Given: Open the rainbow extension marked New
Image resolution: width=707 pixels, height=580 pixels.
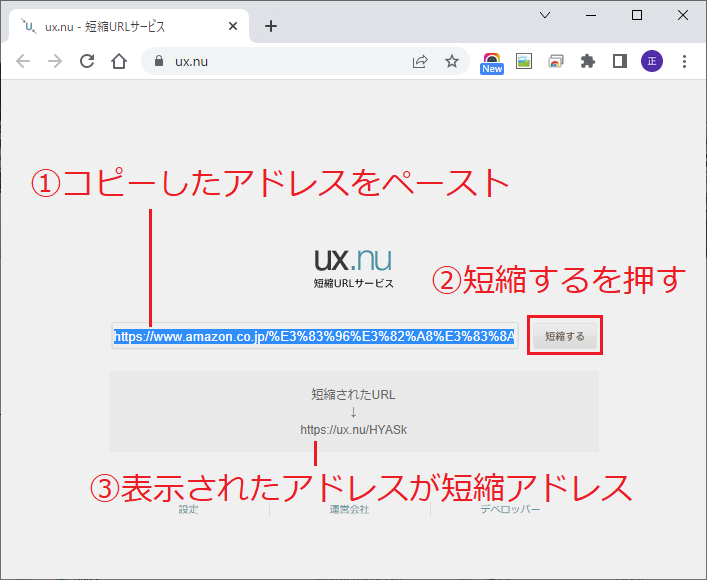Looking at the screenshot, I should tap(492, 63).
